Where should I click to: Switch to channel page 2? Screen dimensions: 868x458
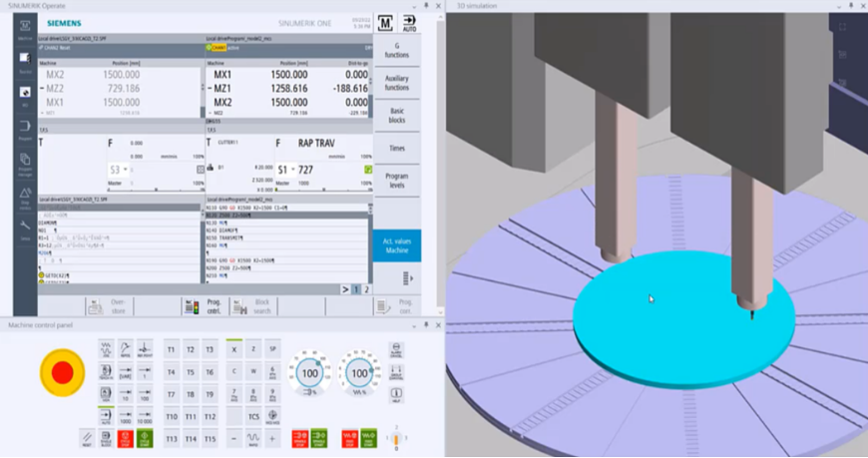366,289
